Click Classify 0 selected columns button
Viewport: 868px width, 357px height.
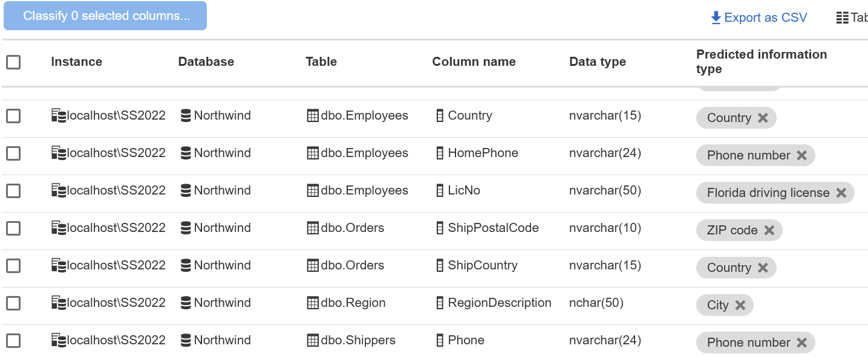105,16
